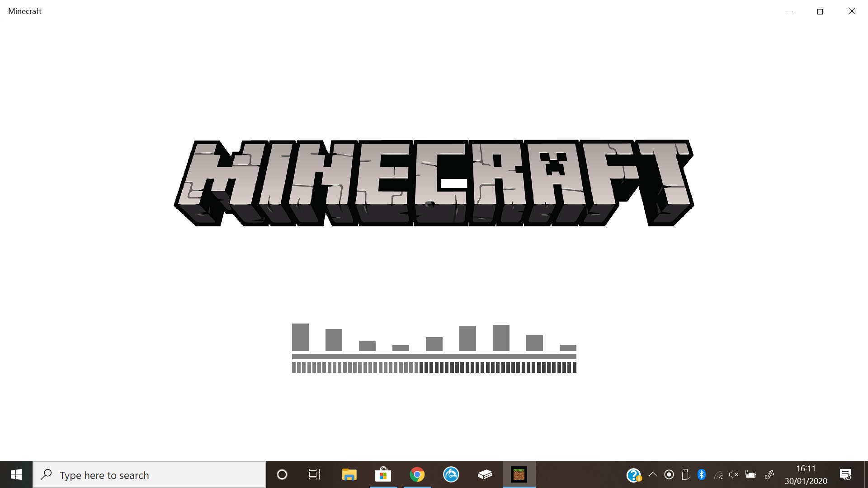Click the blue dolphin app taskbar icon

(x=451, y=474)
